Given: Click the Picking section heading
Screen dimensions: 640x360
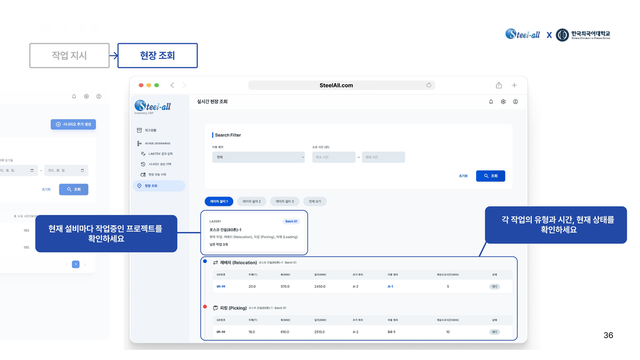Looking at the screenshot, I should coord(233,308).
